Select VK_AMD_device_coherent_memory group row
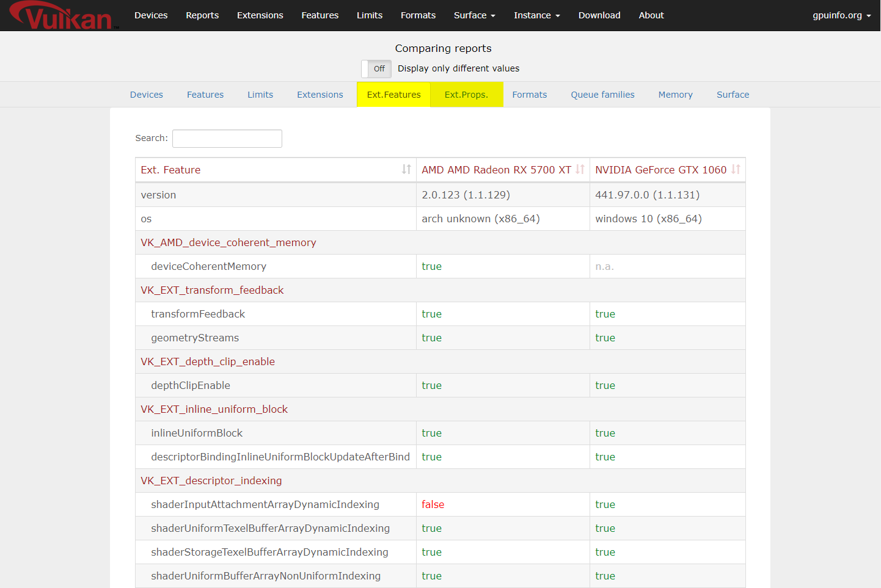 (440, 242)
